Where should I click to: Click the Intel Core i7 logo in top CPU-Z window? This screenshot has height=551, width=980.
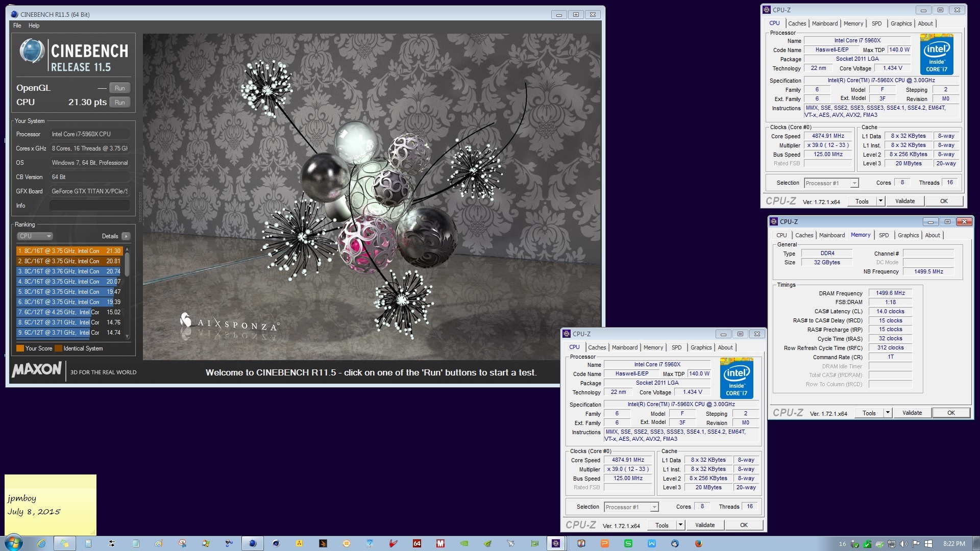click(x=937, y=54)
